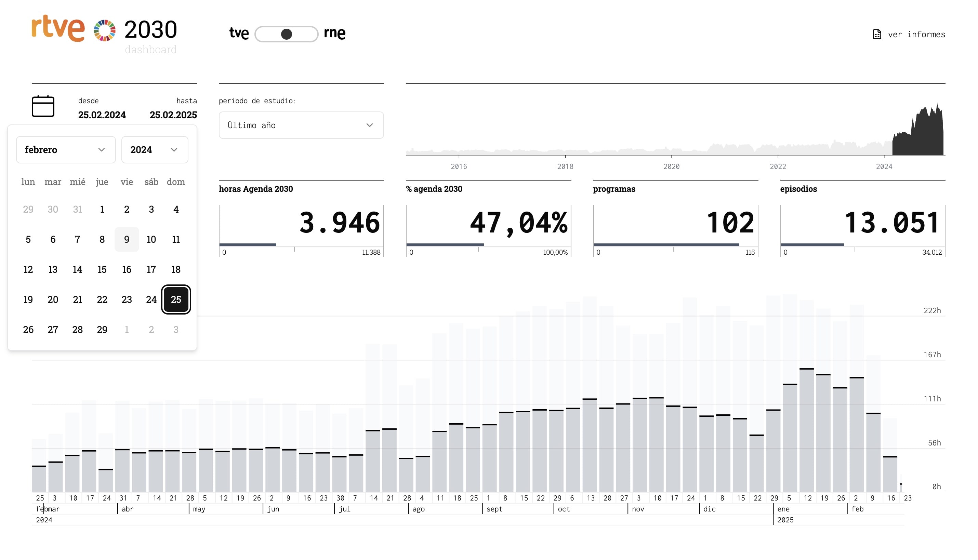The image size is (978, 560).
Task: Click 2018 on overview timeline
Action: 565,166
